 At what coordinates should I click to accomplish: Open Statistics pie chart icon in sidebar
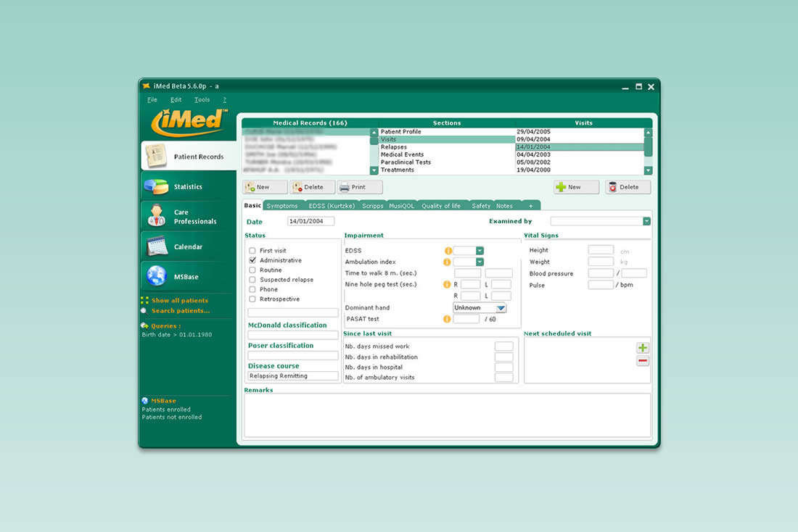pyautogui.click(x=157, y=186)
